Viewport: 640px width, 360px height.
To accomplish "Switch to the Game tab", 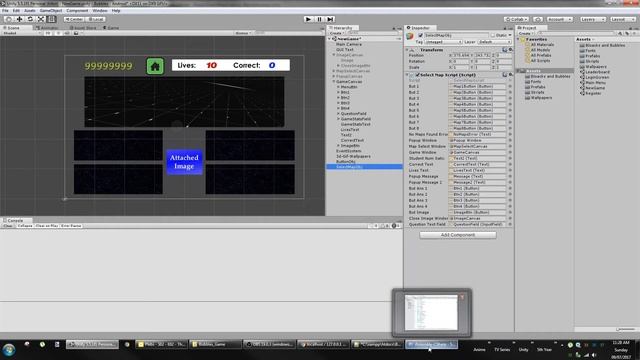I will tap(111, 28).
